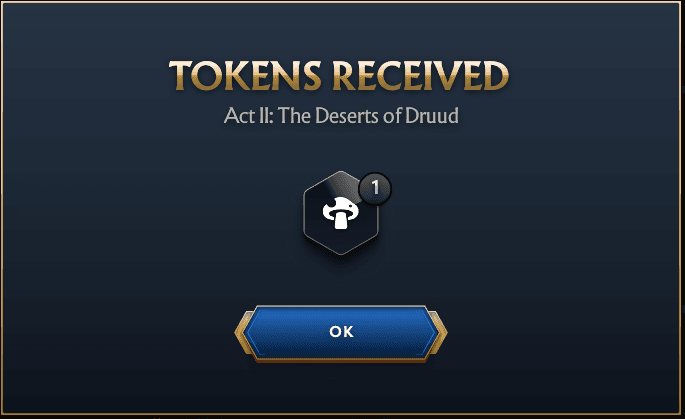Image resolution: width=685 pixels, height=419 pixels.
Task: Select the token count badge showing 1
Action: [x=375, y=188]
